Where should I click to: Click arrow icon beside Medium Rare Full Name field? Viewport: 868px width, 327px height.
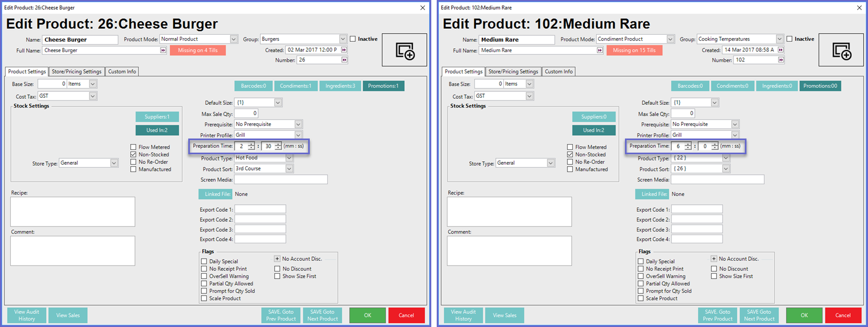(x=599, y=51)
